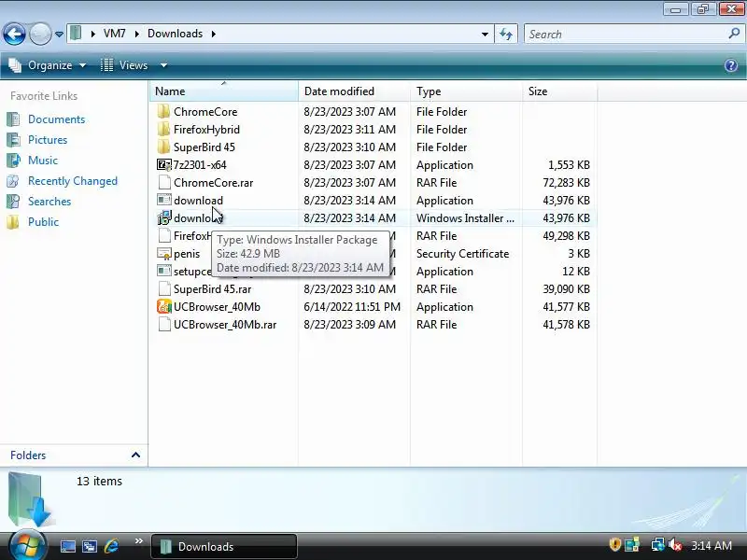Sort by the Date modified column header

(x=354, y=91)
